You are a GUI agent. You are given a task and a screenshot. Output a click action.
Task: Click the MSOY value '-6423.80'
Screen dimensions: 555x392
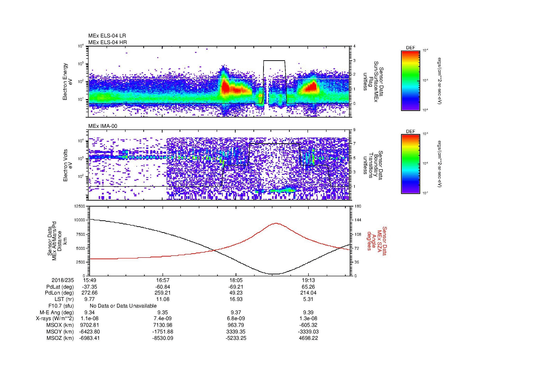90,332
